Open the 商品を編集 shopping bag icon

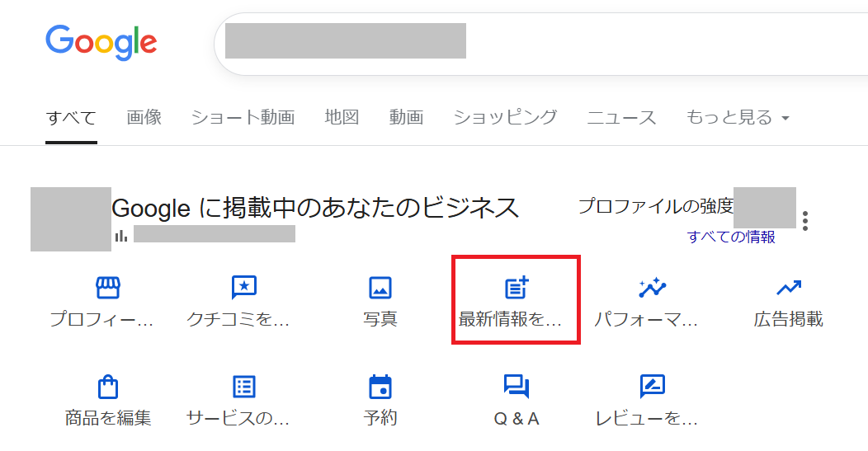(107, 387)
